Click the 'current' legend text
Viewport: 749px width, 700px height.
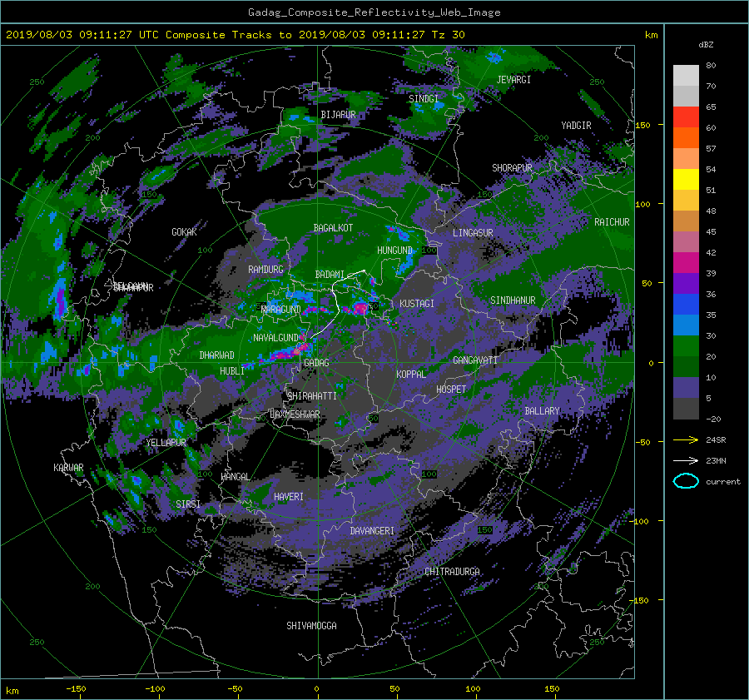(x=722, y=482)
